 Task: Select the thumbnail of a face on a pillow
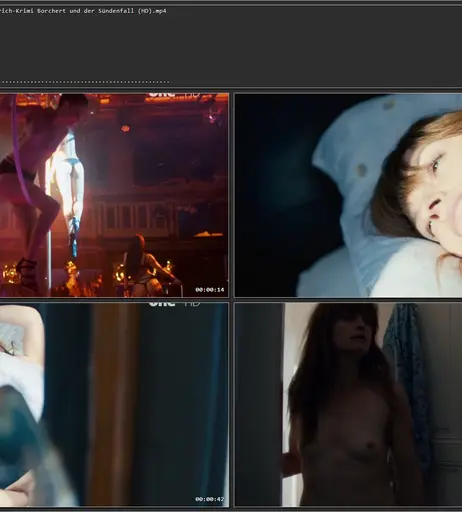[x=348, y=195]
